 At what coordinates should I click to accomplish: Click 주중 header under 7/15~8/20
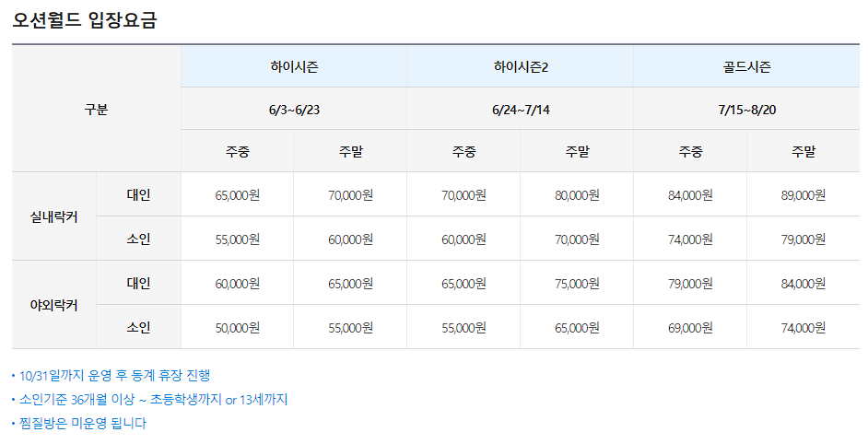click(690, 151)
